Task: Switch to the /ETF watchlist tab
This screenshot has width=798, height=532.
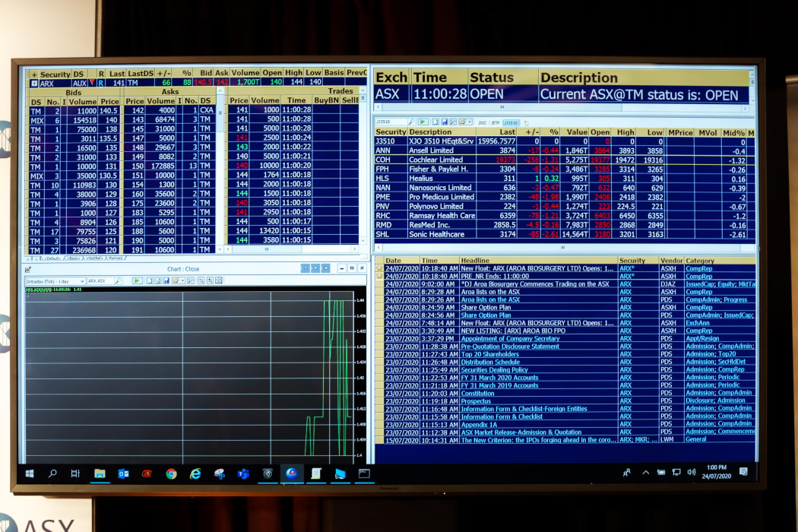Action: 496,122
